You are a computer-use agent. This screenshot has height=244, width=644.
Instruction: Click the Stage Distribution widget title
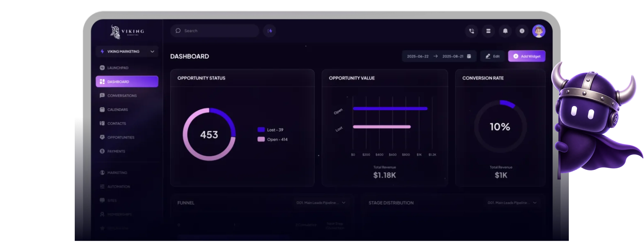click(391, 203)
